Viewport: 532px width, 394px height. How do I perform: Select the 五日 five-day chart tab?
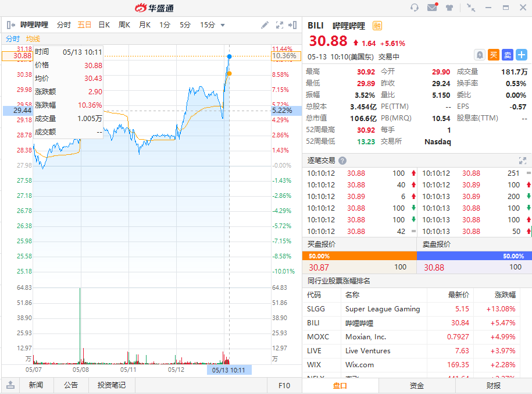click(84, 25)
